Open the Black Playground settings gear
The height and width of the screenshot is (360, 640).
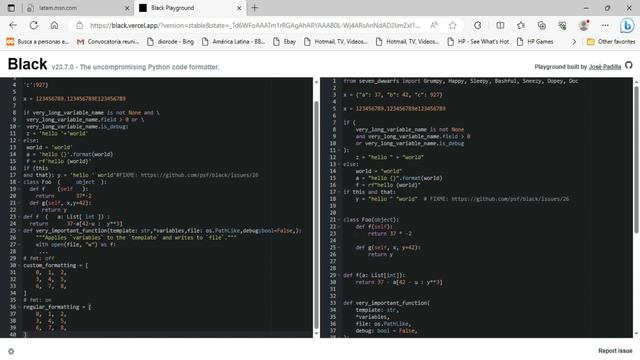tap(11, 351)
